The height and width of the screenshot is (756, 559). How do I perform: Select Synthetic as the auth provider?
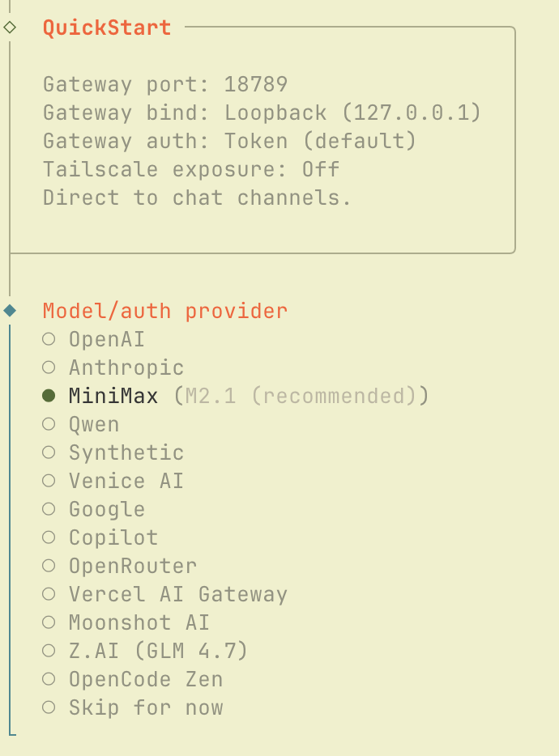click(x=49, y=452)
